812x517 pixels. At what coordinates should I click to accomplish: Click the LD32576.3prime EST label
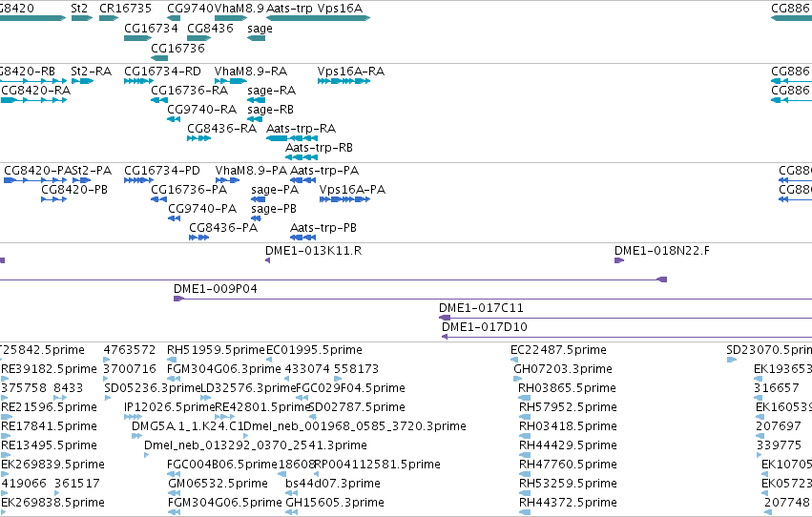(x=248, y=388)
